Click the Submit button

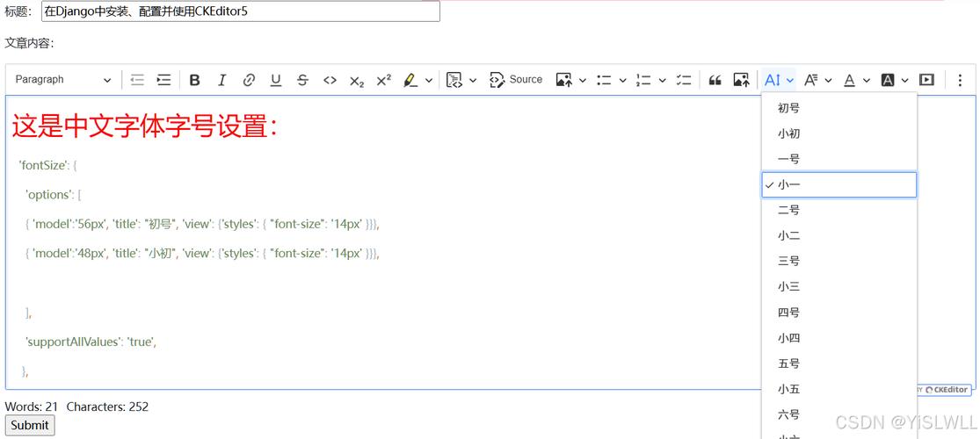pyautogui.click(x=30, y=425)
